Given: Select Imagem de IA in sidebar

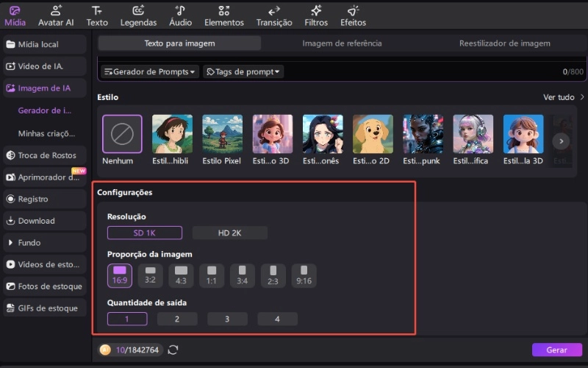Looking at the screenshot, I should click(x=45, y=88).
